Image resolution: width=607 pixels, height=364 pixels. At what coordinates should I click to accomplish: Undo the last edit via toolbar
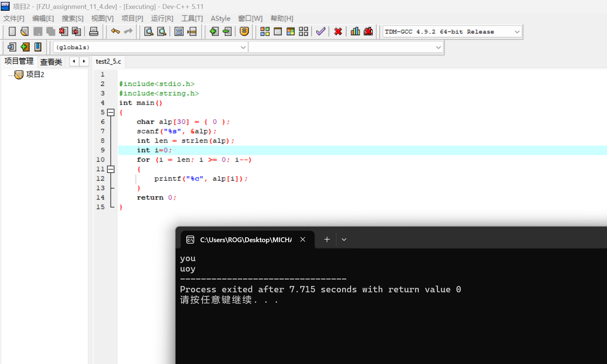point(115,32)
